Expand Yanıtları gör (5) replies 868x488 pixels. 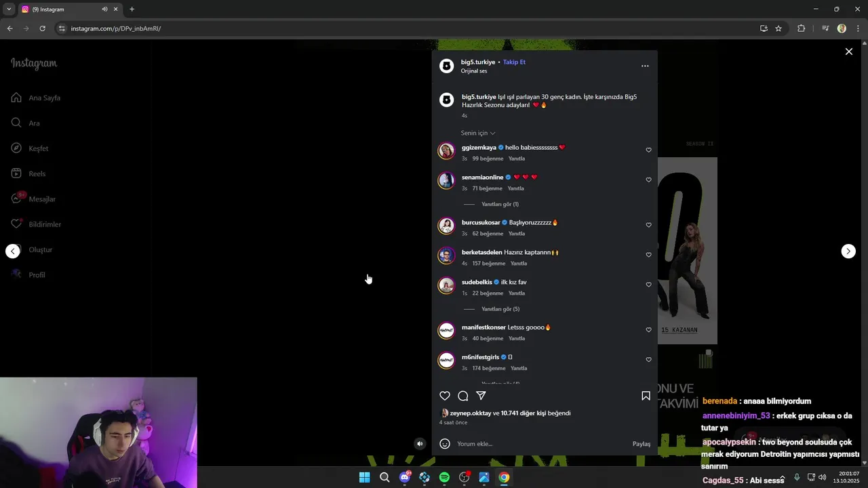point(500,309)
